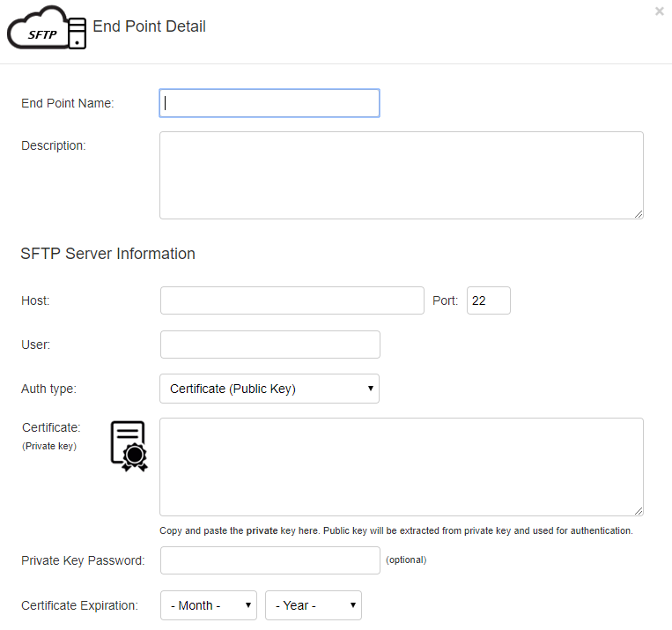The height and width of the screenshot is (630, 672).
Task: Click the Host input field
Action: 292,300
